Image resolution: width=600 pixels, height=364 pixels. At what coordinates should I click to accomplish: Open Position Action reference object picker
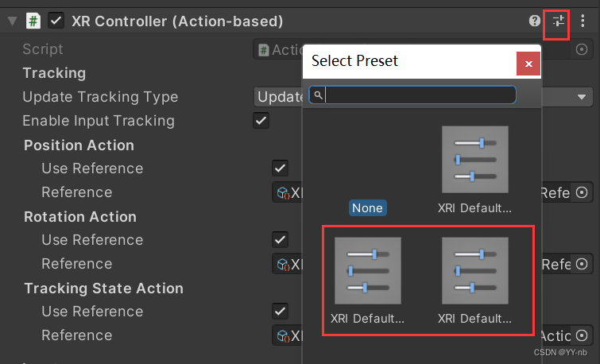click(x=582, y=192)
